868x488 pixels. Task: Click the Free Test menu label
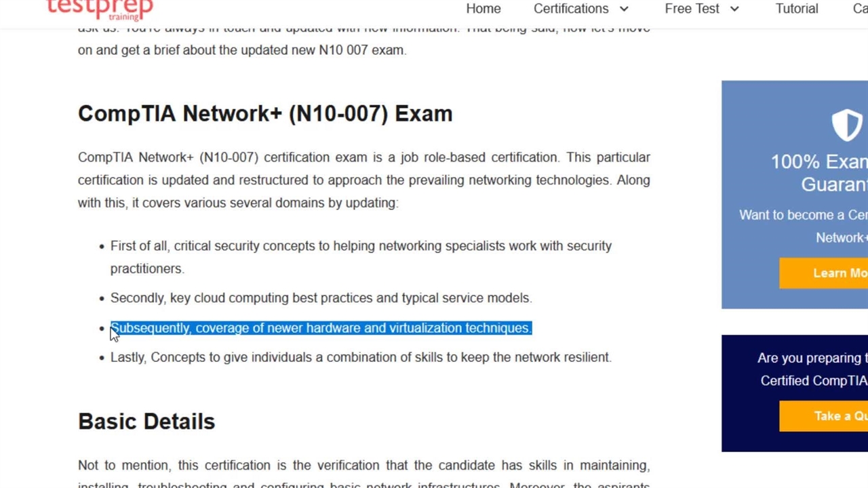pos(691,9)
